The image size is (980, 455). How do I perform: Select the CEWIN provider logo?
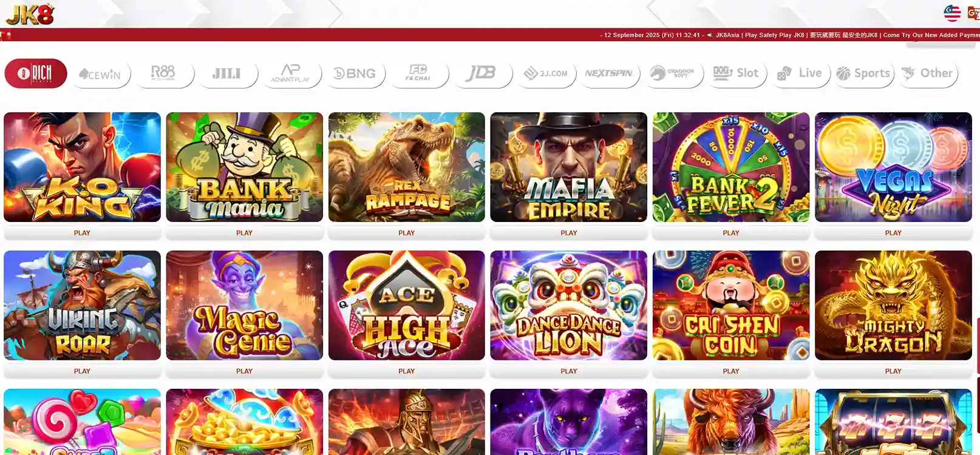tap(100, 74)
